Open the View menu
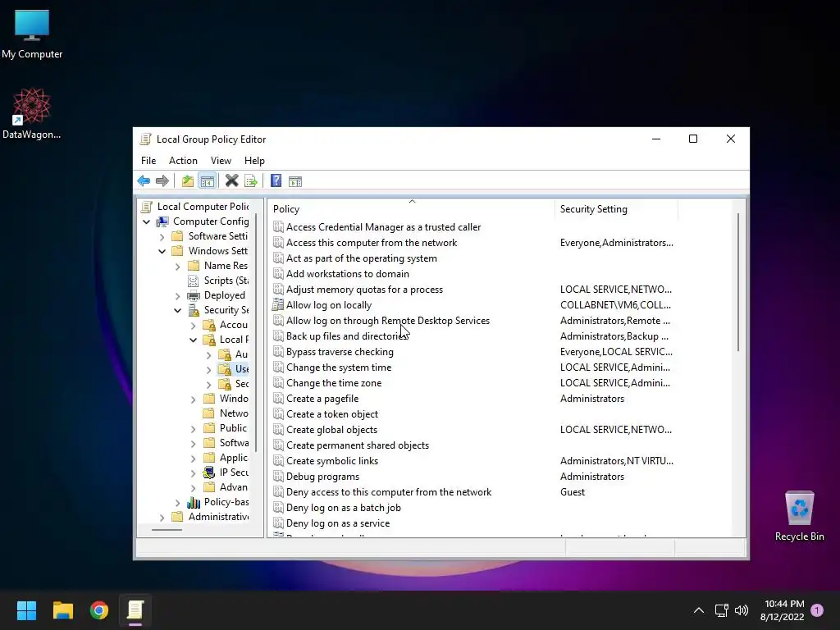Viewport: 840px width, 630px height. [x=221, y=161]
